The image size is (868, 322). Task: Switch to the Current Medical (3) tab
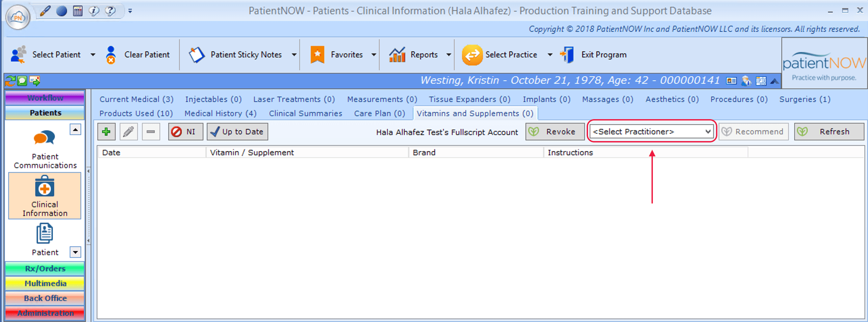pos(136,99)
